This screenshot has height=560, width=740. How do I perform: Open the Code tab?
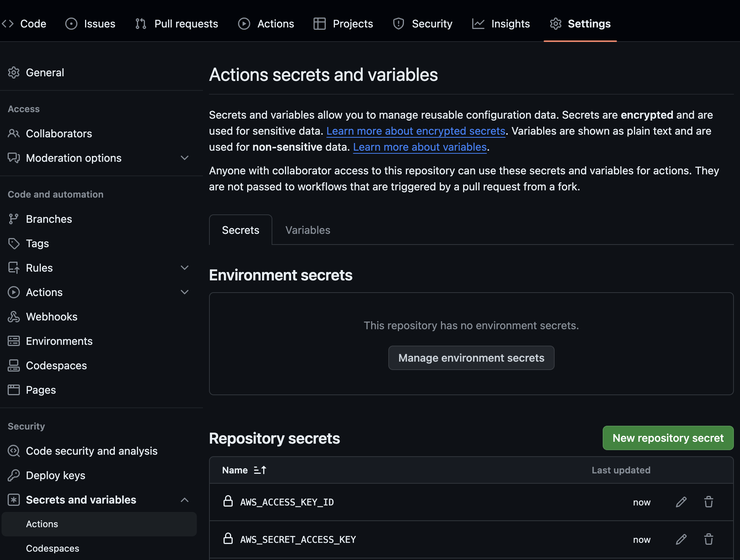point(24,24)
